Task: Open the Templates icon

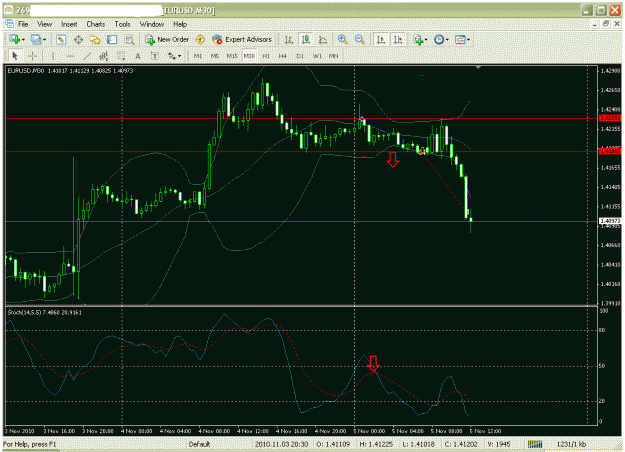Action: 460,39
